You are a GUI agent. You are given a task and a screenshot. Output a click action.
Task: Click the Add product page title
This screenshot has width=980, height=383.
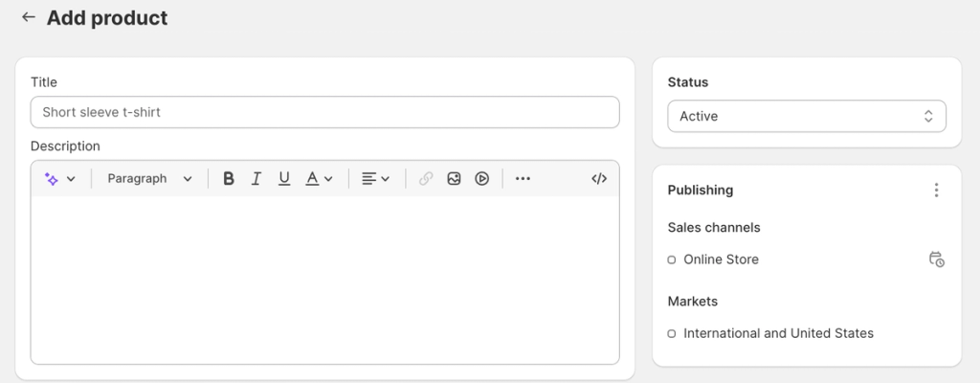pyautogui.click(x=107, y=17)
